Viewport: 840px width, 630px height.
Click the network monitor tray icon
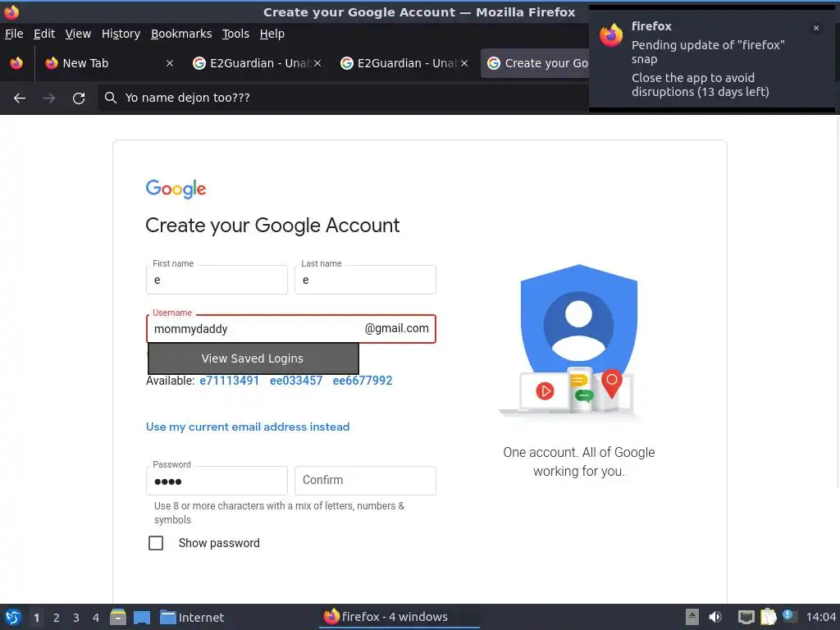[x=746, y=617]
